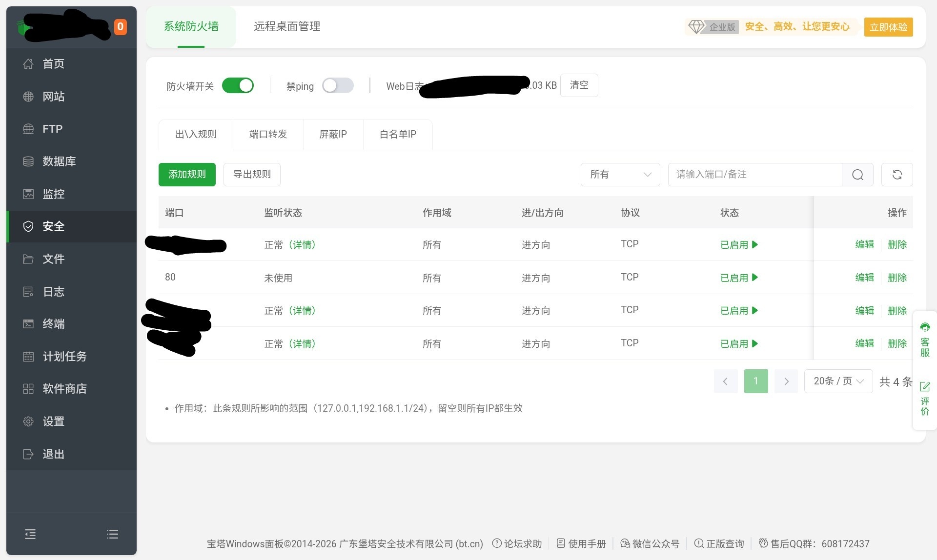Enable the 禁ping switch
The height and width of the screenshot is (560, 937).
[338, 86]
